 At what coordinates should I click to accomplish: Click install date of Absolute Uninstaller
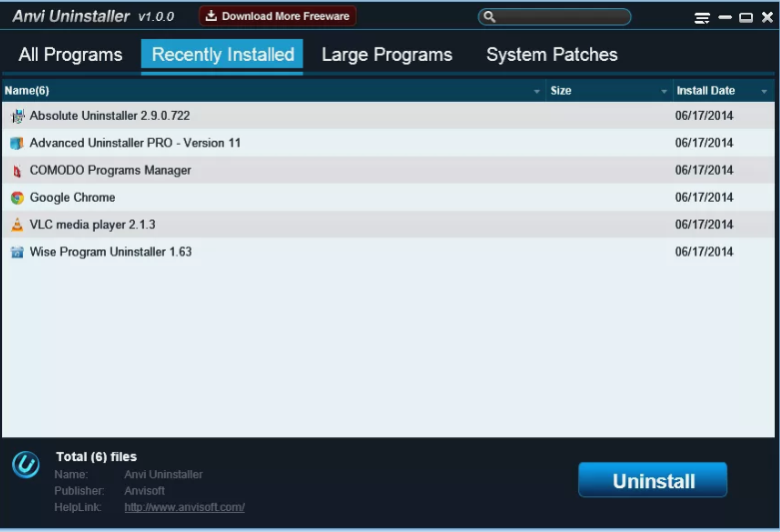[704, 116]
